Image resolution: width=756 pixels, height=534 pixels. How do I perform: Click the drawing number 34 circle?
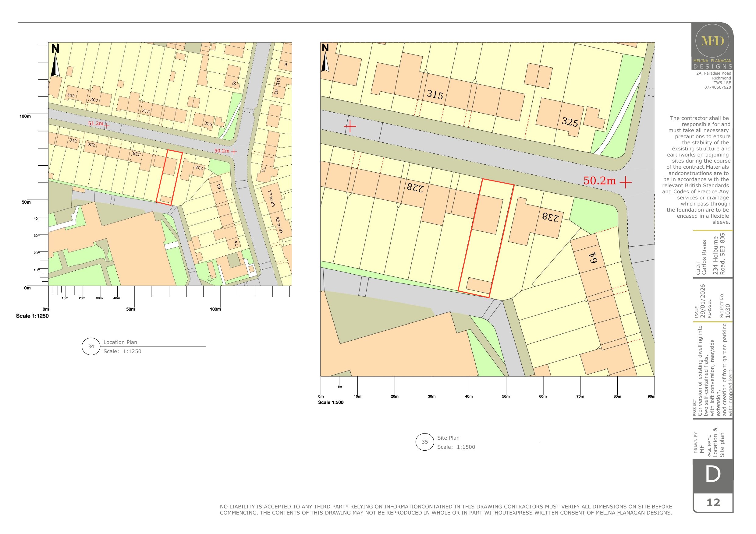(x=91, y=346)
